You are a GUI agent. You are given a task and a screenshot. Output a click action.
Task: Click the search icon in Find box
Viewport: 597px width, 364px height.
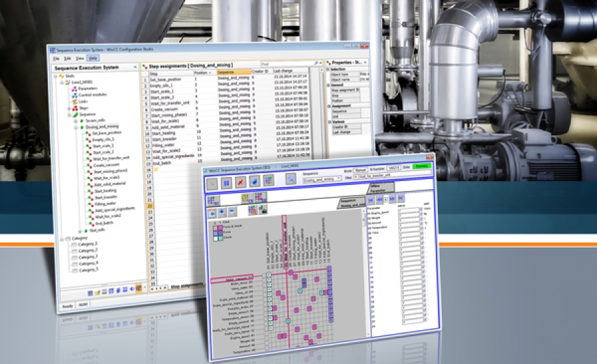pos(316,63)
